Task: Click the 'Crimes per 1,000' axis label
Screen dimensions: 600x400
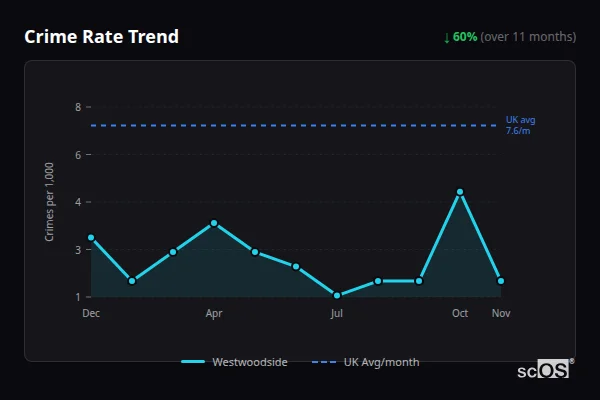Action: click(49, 202)
